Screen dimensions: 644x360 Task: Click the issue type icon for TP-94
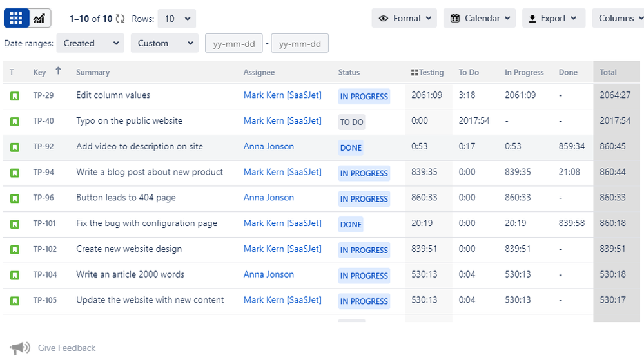click(15, 173)
